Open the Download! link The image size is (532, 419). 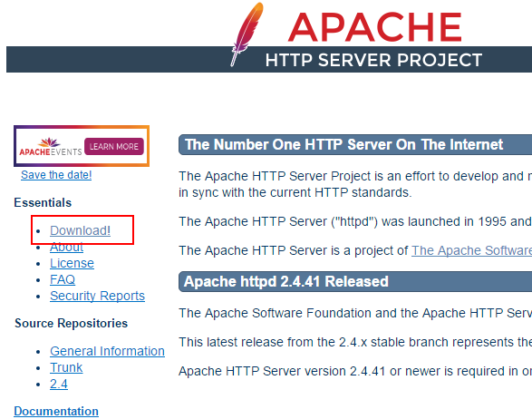80,230
